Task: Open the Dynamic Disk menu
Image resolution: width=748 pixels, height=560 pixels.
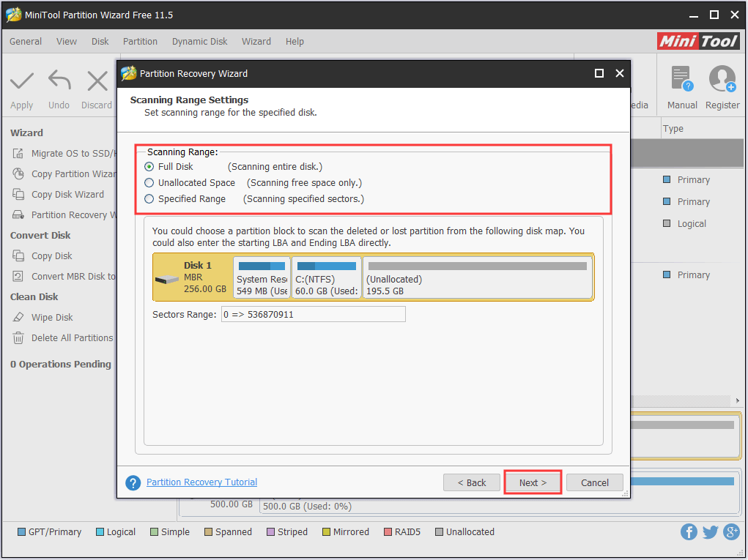Action: pyautogui.click(x=200, y=42)
